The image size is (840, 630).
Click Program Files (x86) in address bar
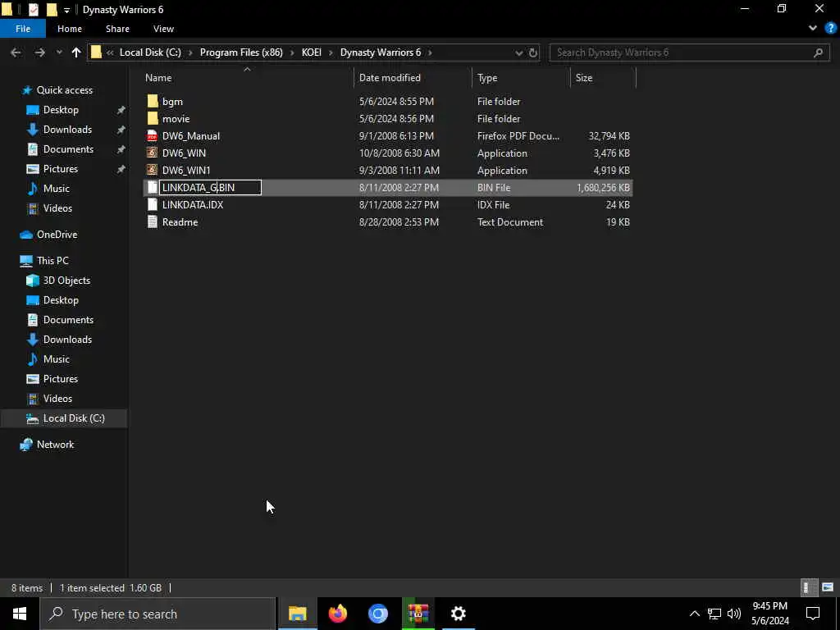[x=241, y=52]
